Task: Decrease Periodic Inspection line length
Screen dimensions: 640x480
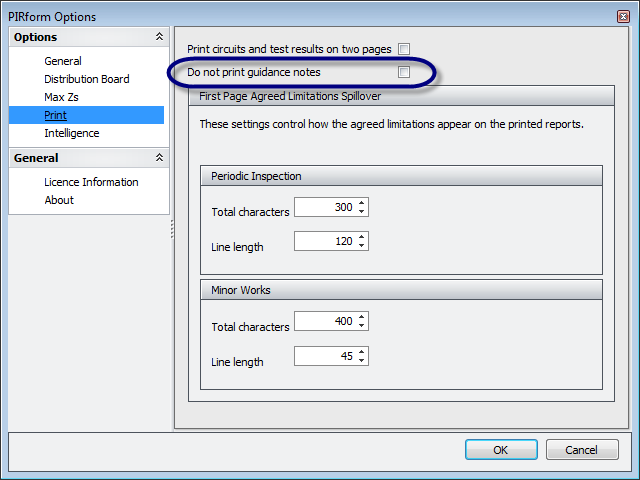Action: click(362, 245)
